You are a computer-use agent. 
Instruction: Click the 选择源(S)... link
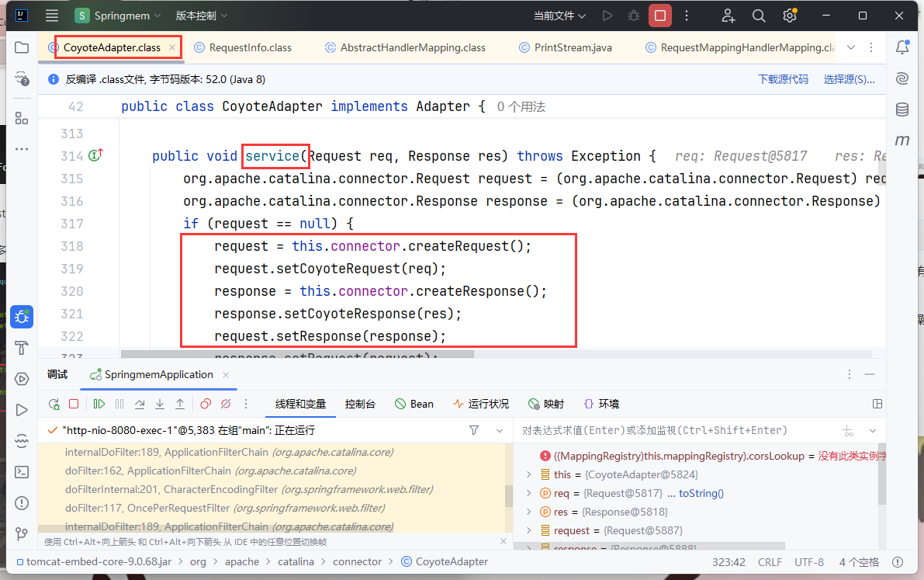[849, 79]
